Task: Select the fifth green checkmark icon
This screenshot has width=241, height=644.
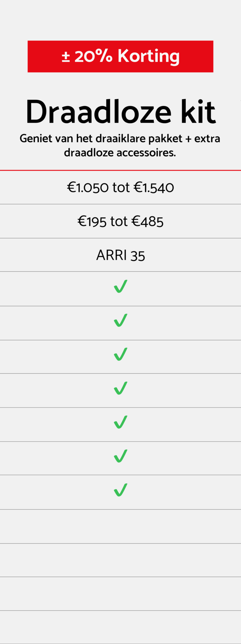Action: point(120,422)
